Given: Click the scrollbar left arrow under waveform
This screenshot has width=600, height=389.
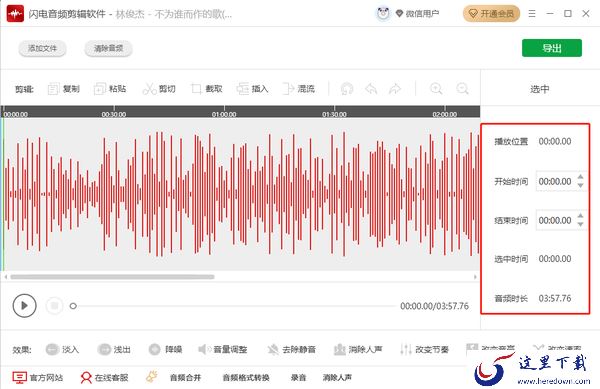Looking at the screenshot, I should click(x=6, y=277).
